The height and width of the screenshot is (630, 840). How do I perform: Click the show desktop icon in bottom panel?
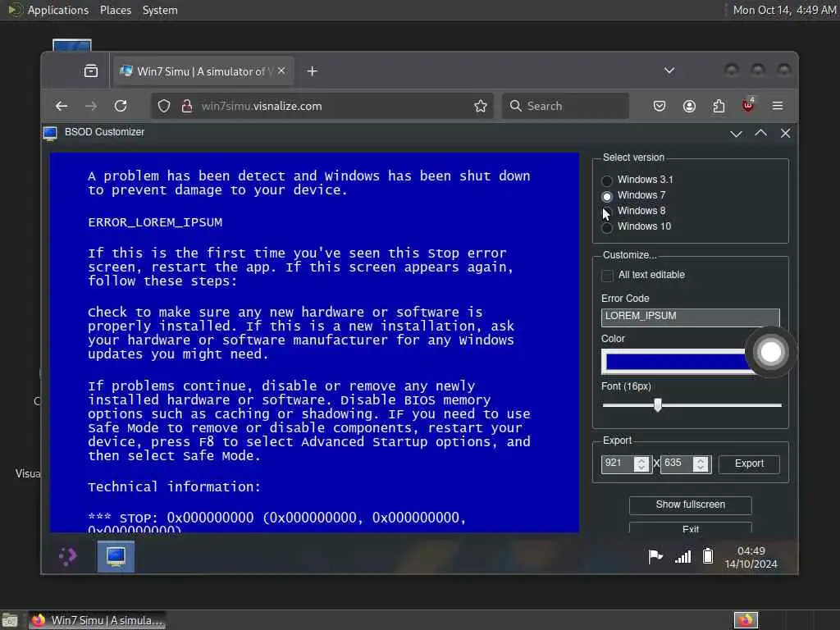10,620
